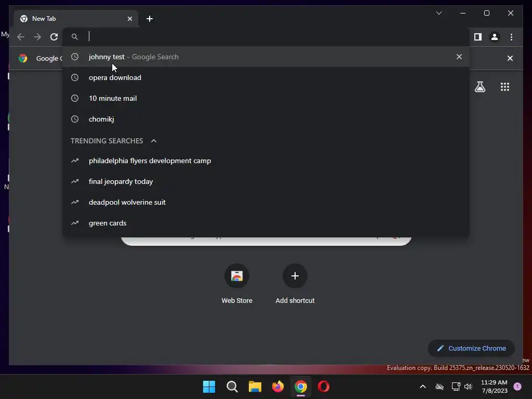Open a new tab with the plus button
Viewport: 532px width, 399px height.
150,19
